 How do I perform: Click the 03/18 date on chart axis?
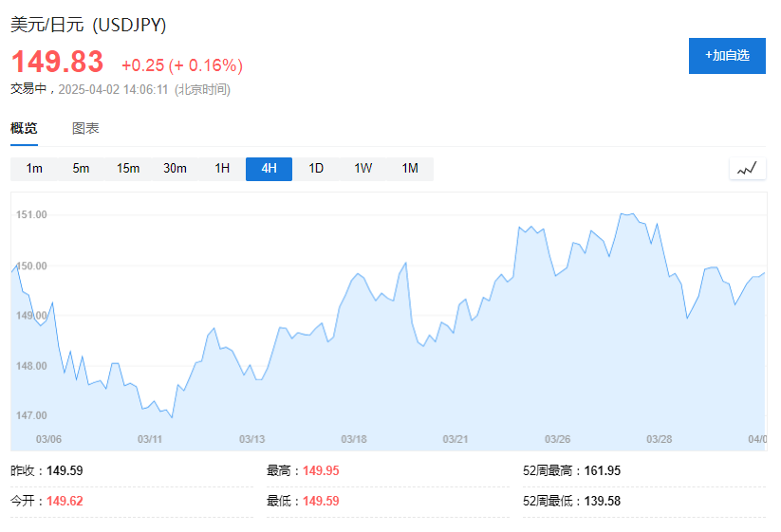tap(353, 439)
